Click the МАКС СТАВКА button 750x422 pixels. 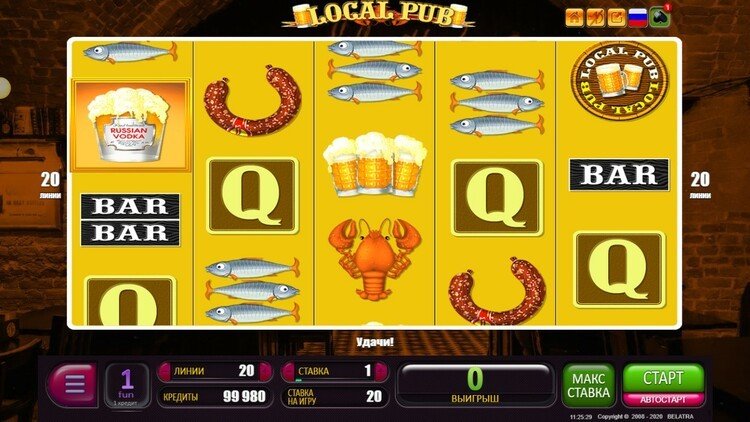click(x=588, y=385)
